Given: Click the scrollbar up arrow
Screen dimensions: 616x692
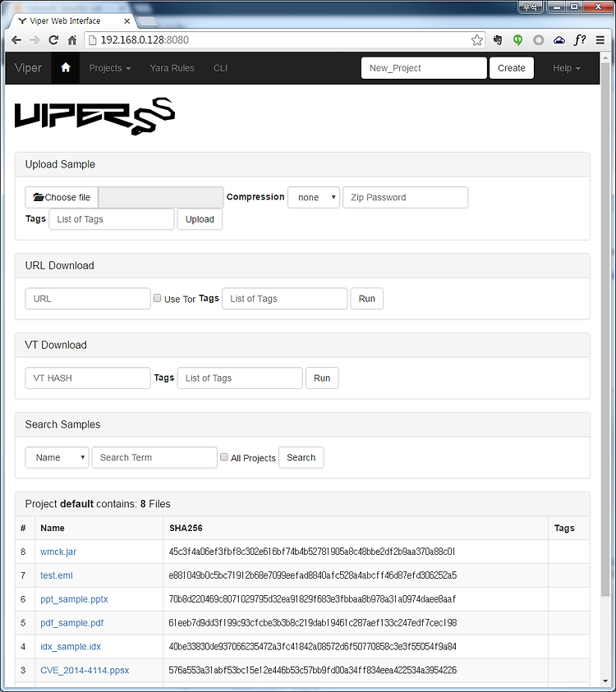Looking at the screenshot, I should pyautogui.click(x=605, y=56).
